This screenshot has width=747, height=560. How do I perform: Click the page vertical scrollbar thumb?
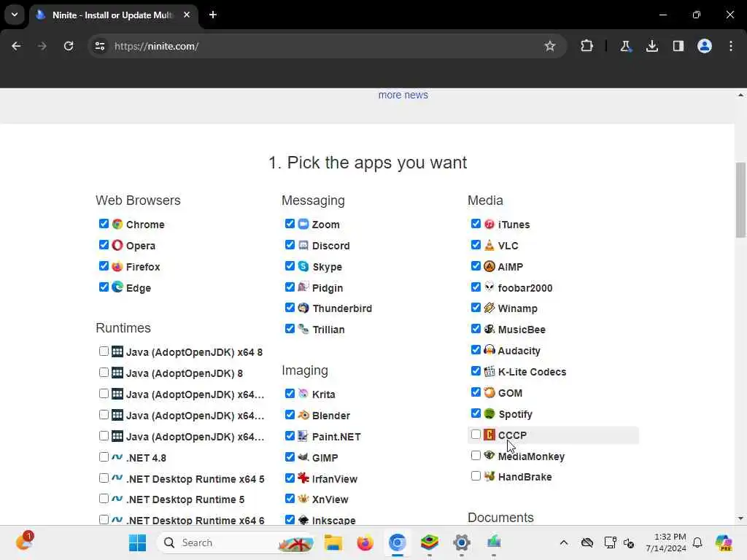tap(740, 200)
